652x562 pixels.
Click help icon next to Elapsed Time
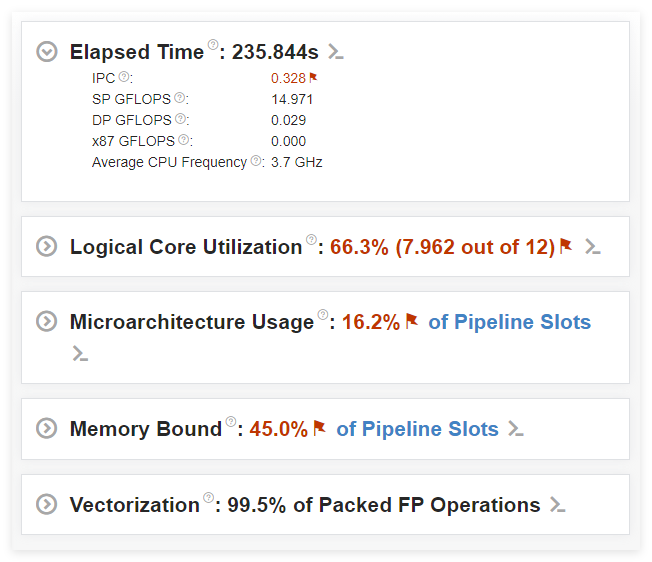coord(213,46)
